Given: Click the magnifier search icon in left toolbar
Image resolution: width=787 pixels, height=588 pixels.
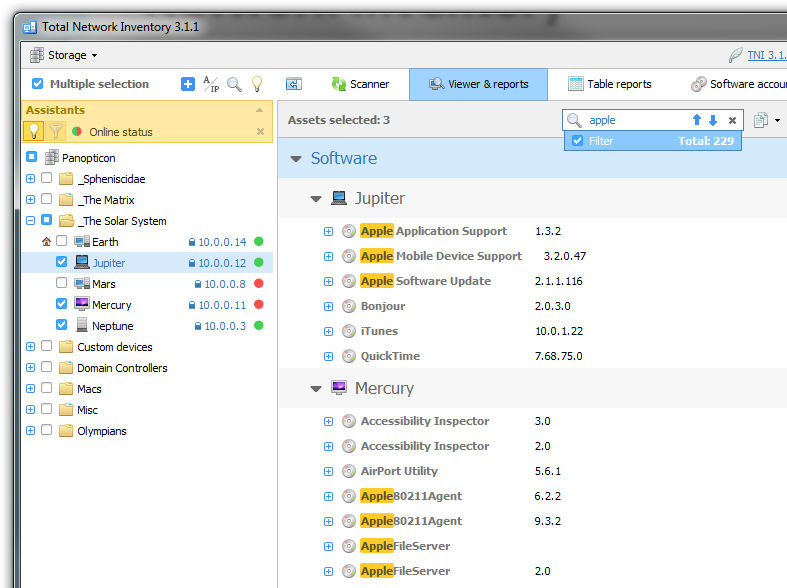Looking at the screenshot, I should (x=234, y=84).
